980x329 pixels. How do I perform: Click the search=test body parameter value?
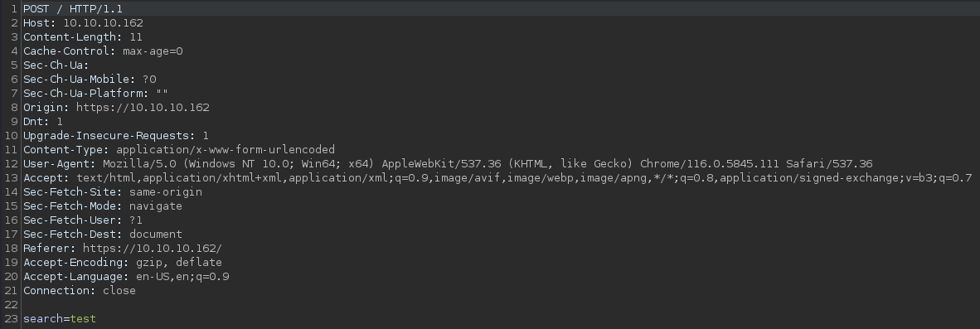coord(83,319)
